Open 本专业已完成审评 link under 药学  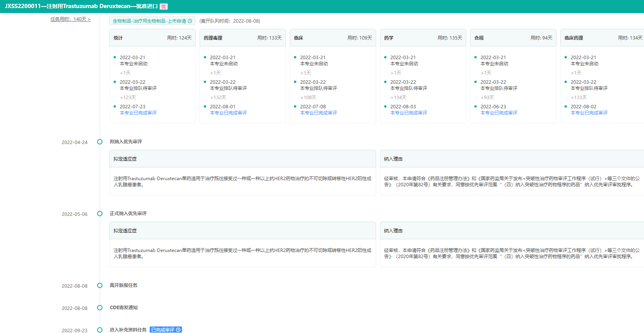click(x=409, y=113)
